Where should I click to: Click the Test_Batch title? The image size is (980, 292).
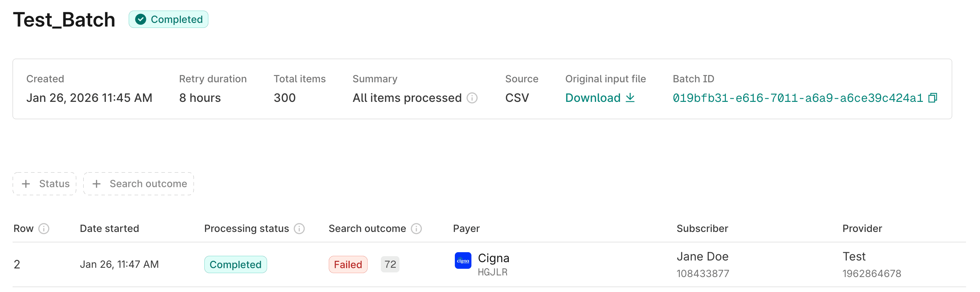click(x=64, y=19)
